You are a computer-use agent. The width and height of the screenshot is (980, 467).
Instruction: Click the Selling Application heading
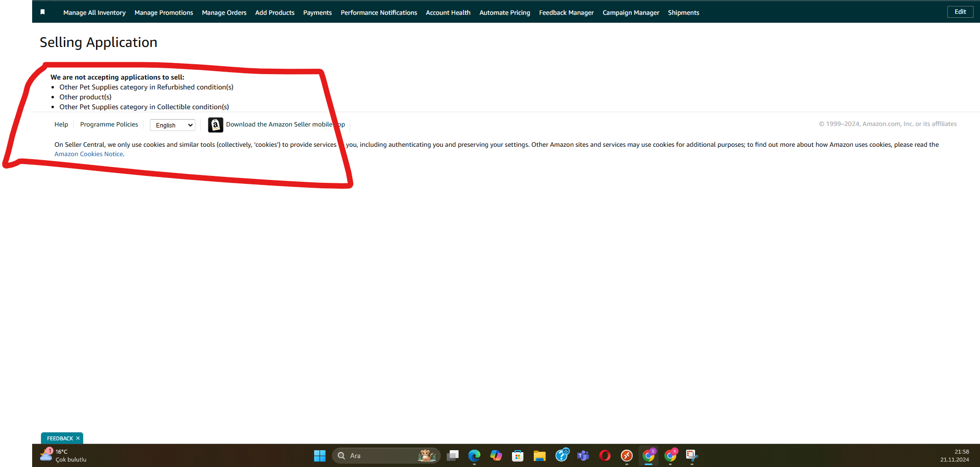tap(98, 42)
